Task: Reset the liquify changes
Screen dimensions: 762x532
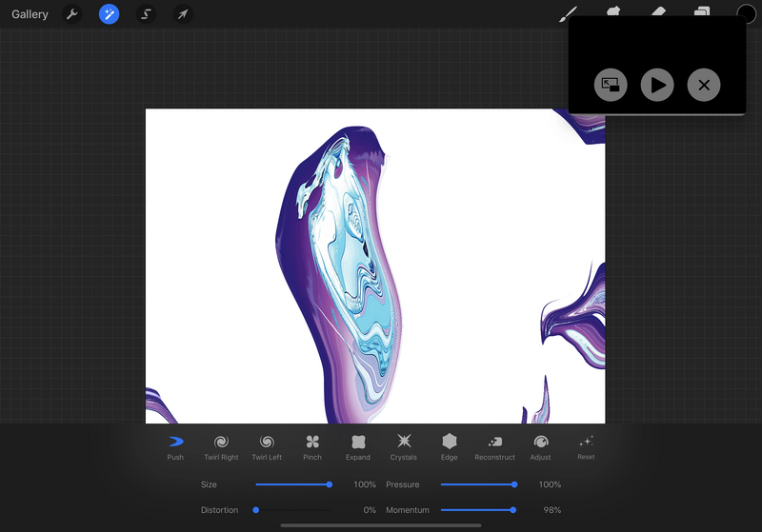Action: tap(586, 445)
